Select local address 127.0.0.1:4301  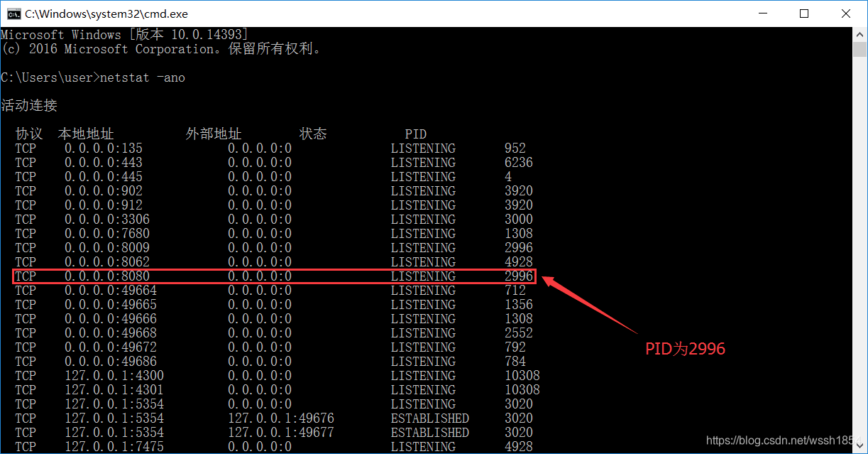coord(114,390)
